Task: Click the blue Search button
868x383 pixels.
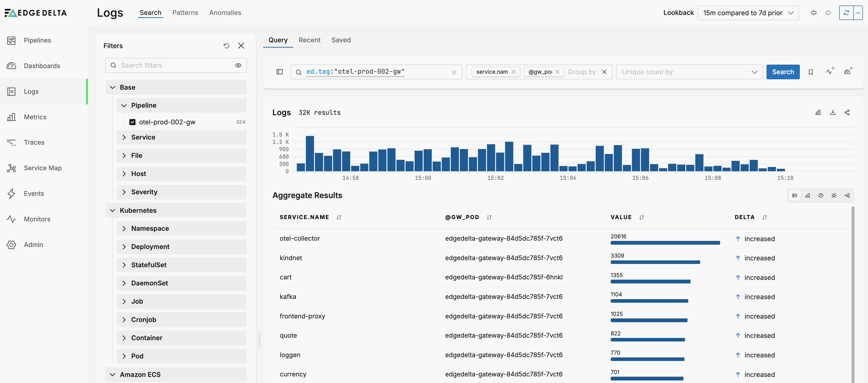Action: click(783, 72)
